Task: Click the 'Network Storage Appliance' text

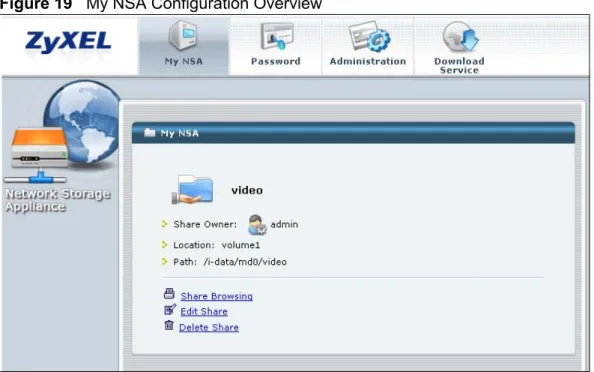Action: click(58, 200)
